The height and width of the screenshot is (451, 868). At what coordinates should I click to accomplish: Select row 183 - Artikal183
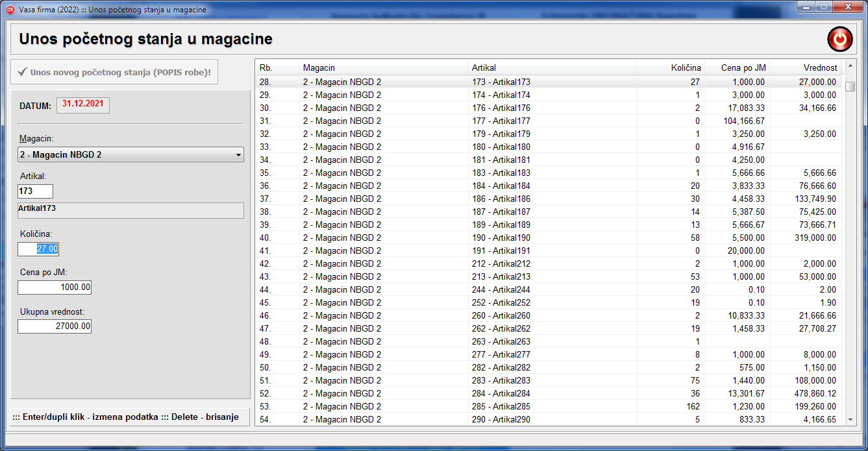[549, 173]
